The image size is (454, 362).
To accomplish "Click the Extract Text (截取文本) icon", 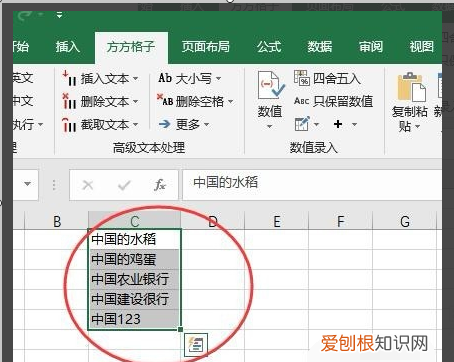I will point(69,125).
